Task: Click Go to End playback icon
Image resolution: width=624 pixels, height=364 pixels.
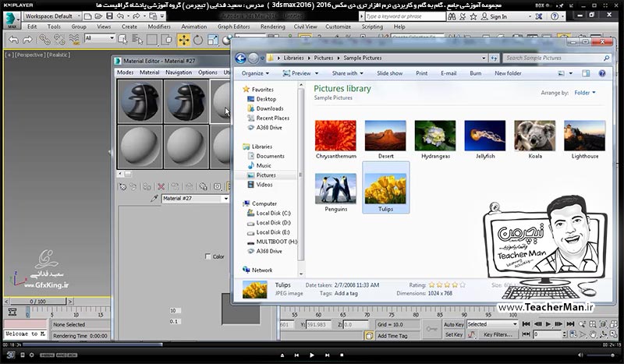Action: (570, 323)
